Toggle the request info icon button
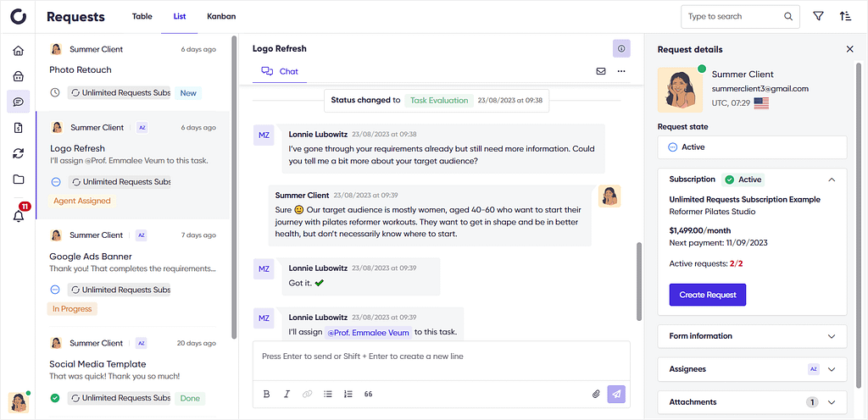 coord(621,48)
